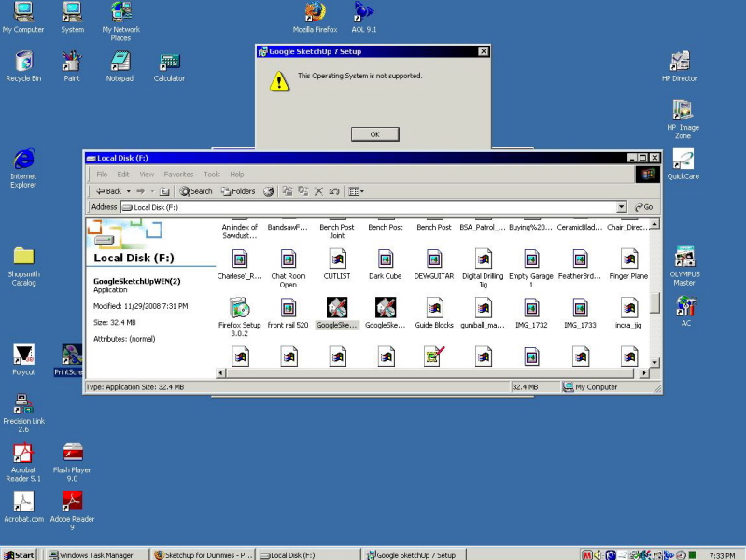Screen dimensions: 746x560
Task: Expand the Address bar dropdown
Action: pos(621,207)
